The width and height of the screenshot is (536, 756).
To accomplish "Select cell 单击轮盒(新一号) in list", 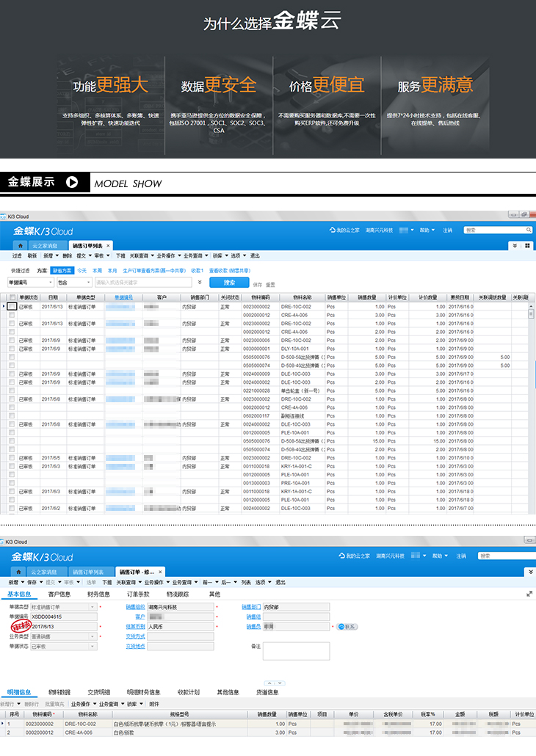I will [x=300, y=390].
